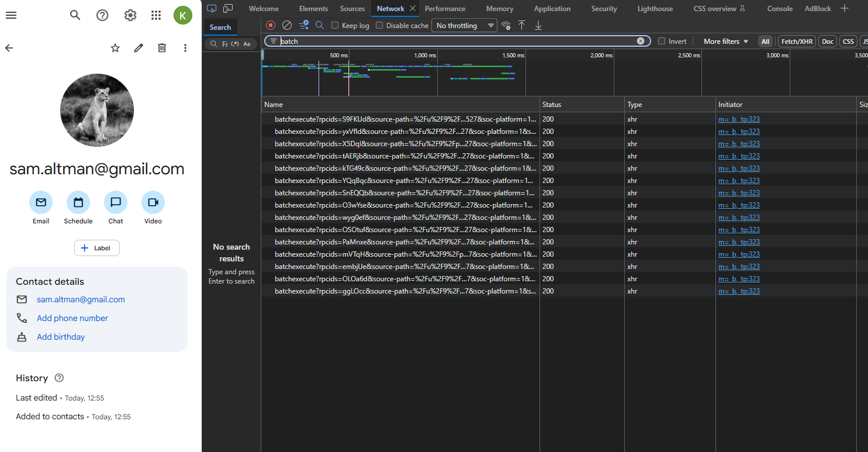
Task: Click the Add phone number link
Action: (72, 318)
